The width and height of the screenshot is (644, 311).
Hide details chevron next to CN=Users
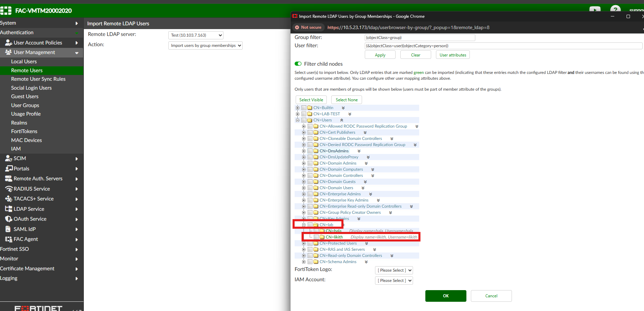(x=342, y=120)
